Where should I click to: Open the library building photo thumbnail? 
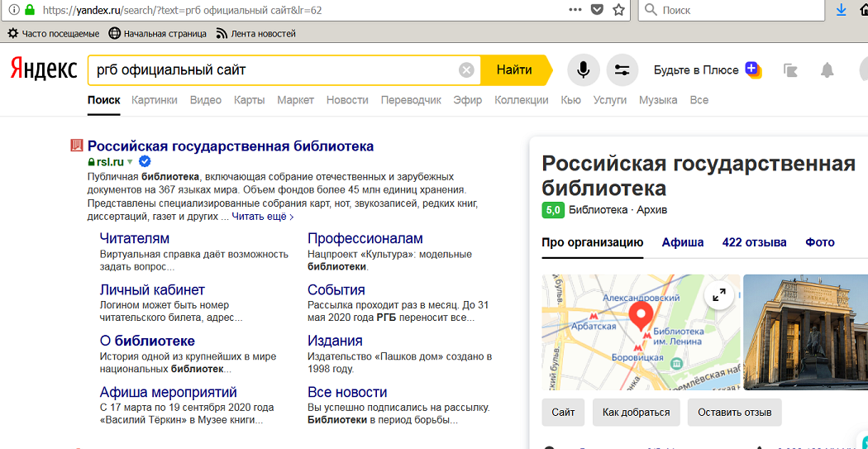coord(805,332)
